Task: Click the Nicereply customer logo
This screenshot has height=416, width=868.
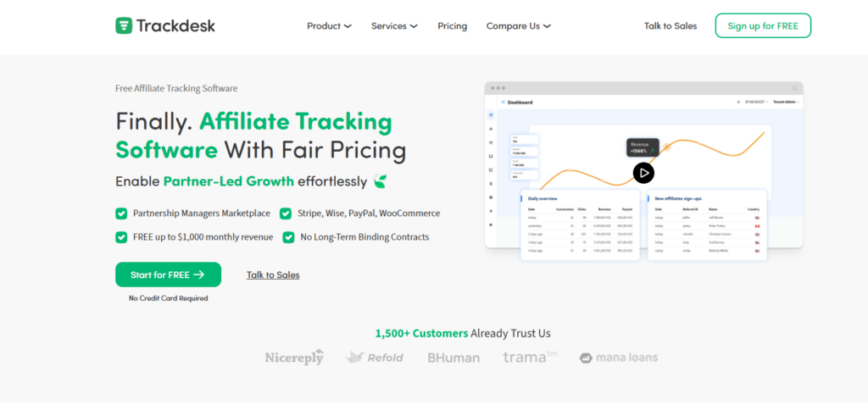Action: tap(294, 358)
